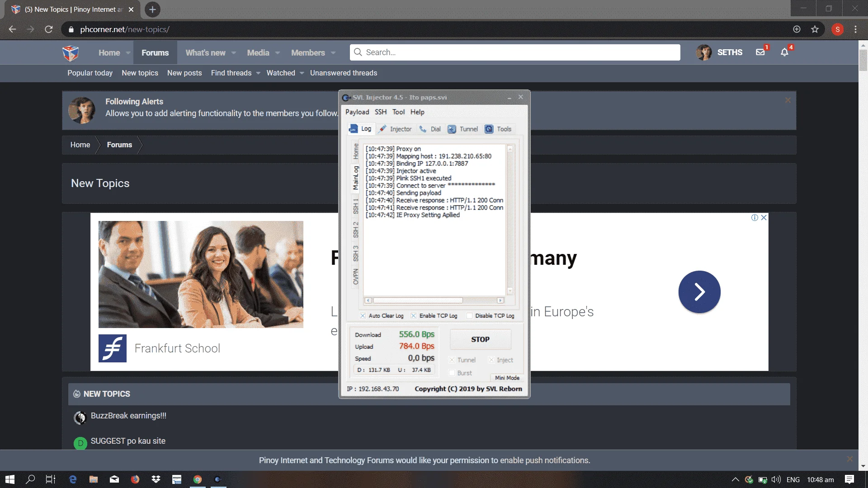Open the Payload menu

coord(357,112)
